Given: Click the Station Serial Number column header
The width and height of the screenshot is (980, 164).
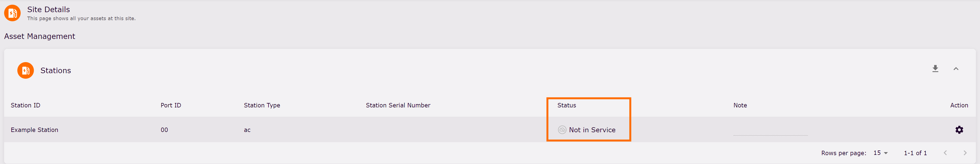Looking at the screenshot, I should [398, 105].
